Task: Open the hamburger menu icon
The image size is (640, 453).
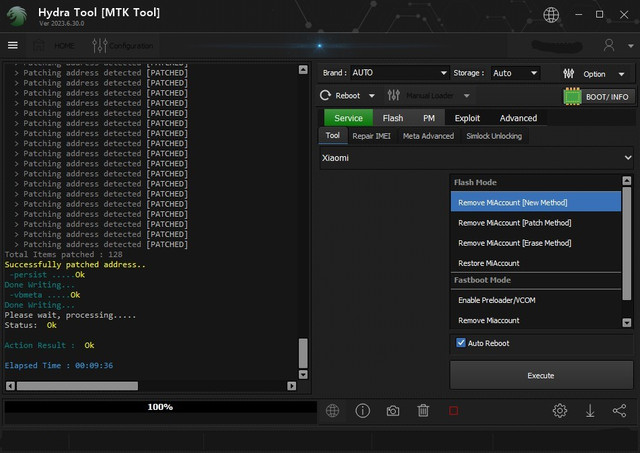Action: tap(13, 45)
